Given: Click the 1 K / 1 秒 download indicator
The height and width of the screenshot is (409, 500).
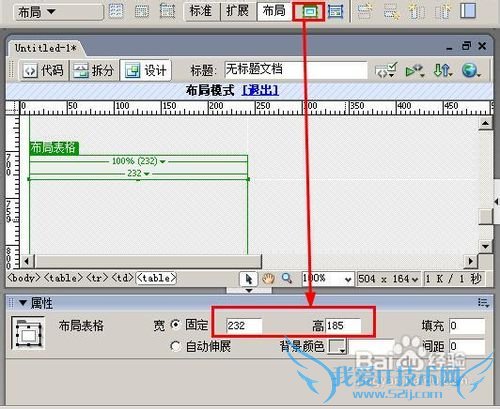Looking at the screenshot, I should [x=455, y=279].
